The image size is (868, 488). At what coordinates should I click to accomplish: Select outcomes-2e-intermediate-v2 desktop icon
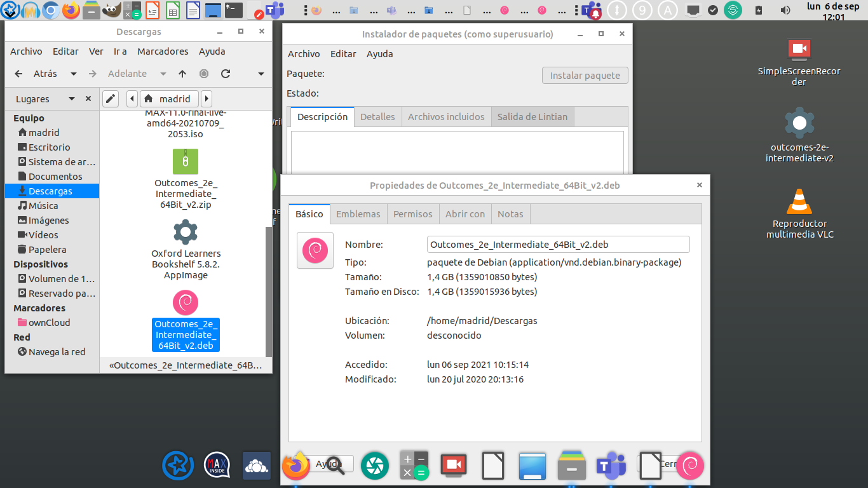pos(799,135)
